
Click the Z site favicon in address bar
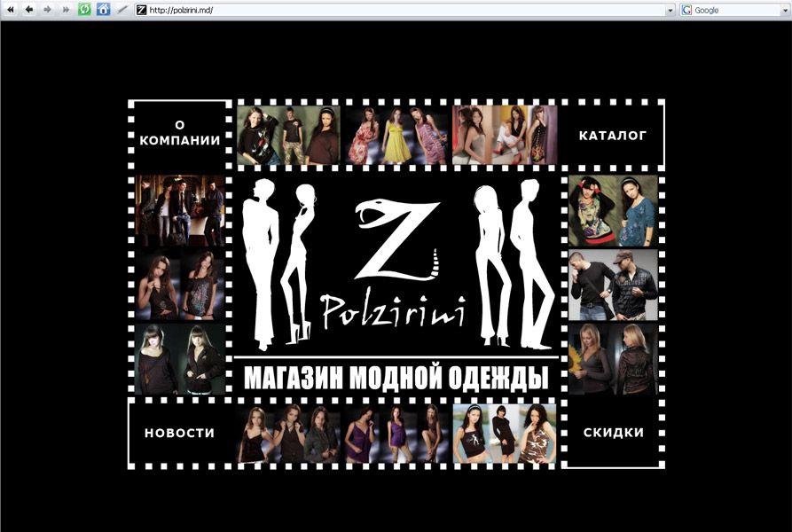point(141,10)
